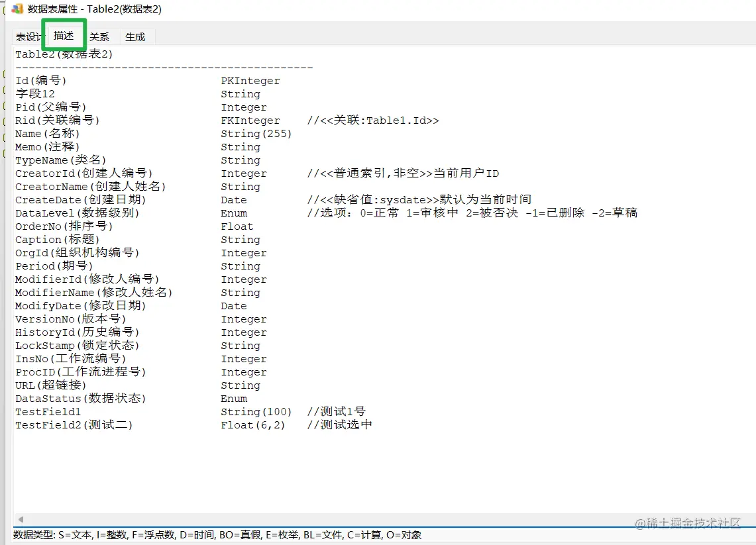The image size is (756, 545).
Task: Click the TestField1 field line
Action: (x=48, y=412)
